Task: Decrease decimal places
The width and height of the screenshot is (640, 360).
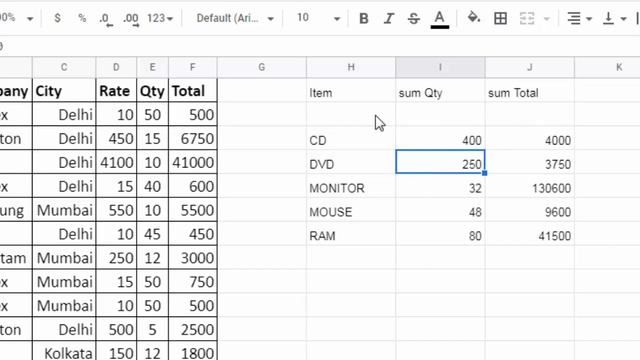Action: tap(106, 19)
